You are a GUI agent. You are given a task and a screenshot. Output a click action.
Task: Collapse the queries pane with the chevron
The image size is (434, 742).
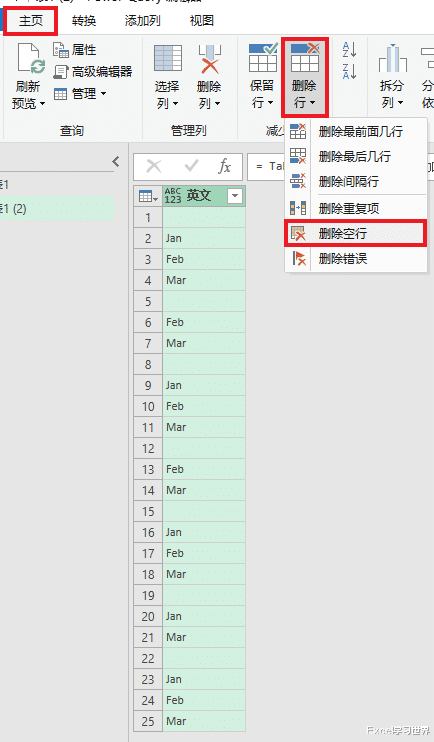(116, 161)
